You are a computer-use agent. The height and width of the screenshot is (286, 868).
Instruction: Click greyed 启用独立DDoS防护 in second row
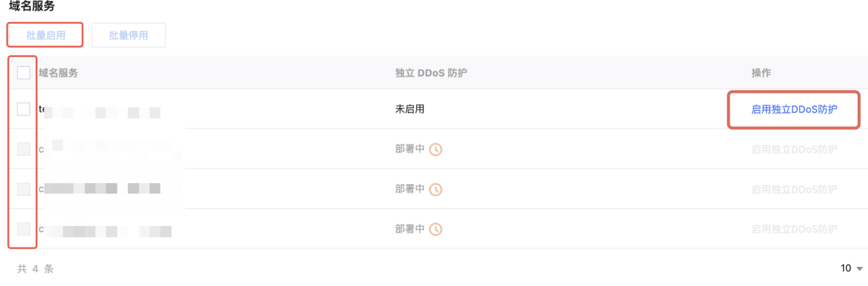point(794,149)
